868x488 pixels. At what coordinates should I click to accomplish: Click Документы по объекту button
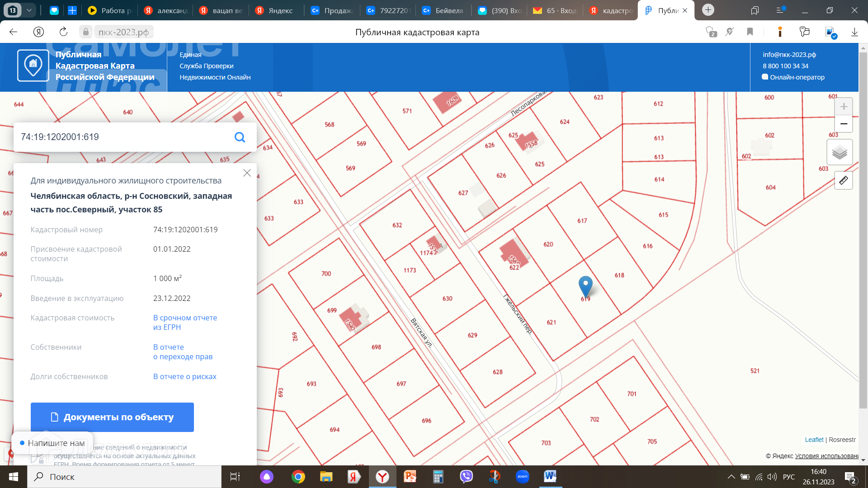pyautogui.click(x=112, y=417)
